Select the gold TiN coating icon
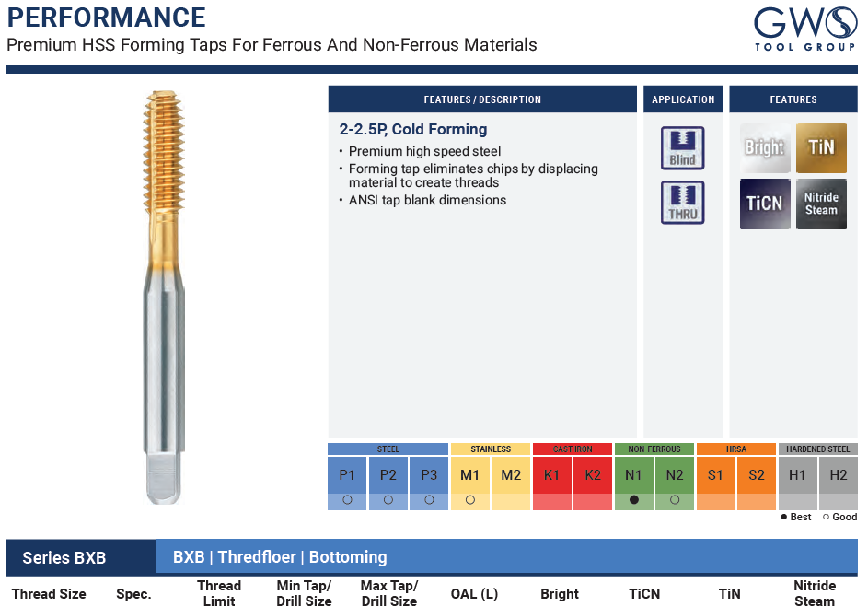This screenshot has width=868, height=607. (821, 147)
